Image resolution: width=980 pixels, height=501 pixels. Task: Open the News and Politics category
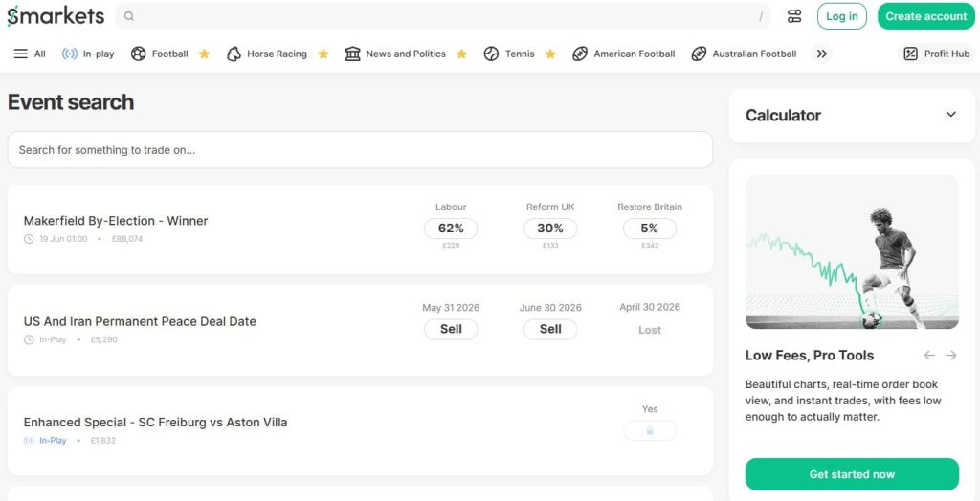(x=396, y=54)
